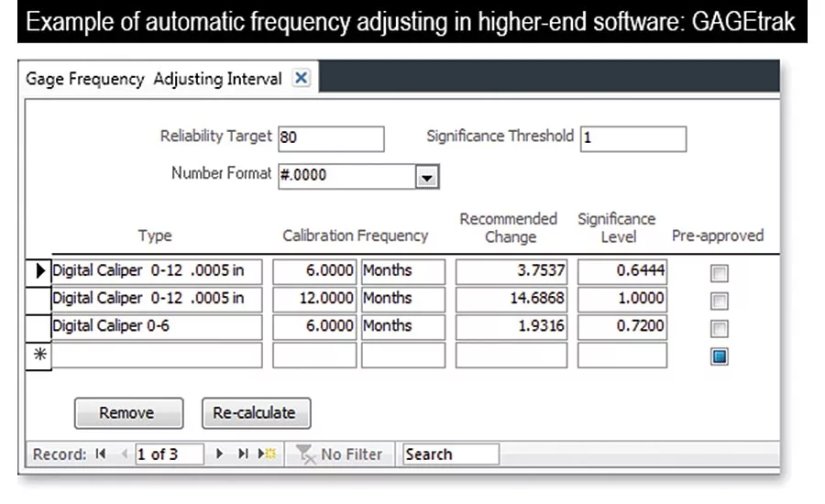Click the Reliability Target label
Screen dimensions: 825x504
pos(215,137)
